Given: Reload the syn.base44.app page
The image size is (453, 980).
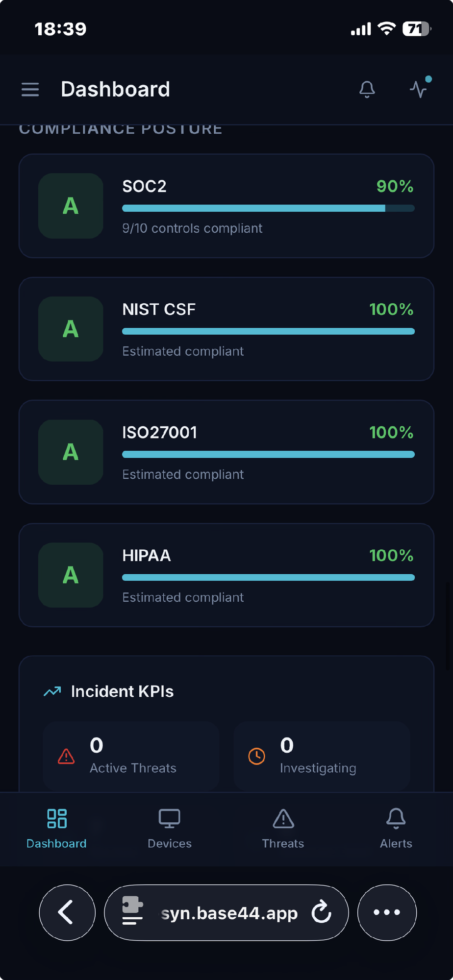Looking at the screenshot, I should 322,912.
